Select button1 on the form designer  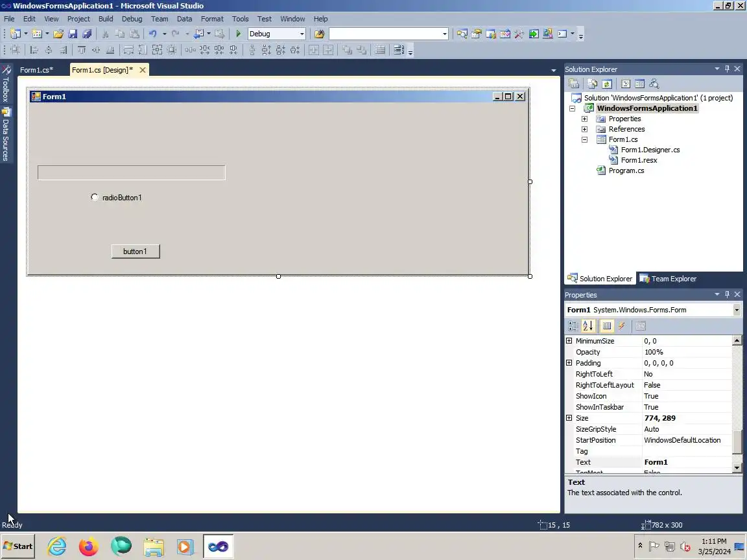tap(136, 251)
